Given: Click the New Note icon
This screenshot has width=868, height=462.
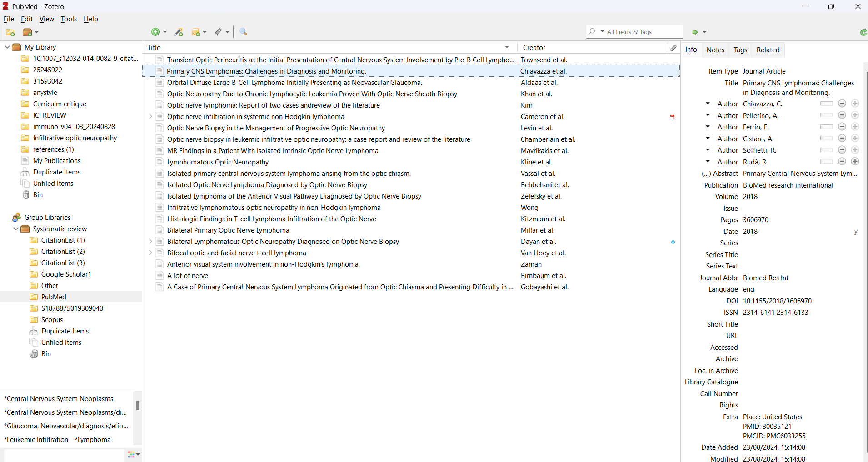Looking at the screenshot, I should pyautogui.click(x=196, y=32).
